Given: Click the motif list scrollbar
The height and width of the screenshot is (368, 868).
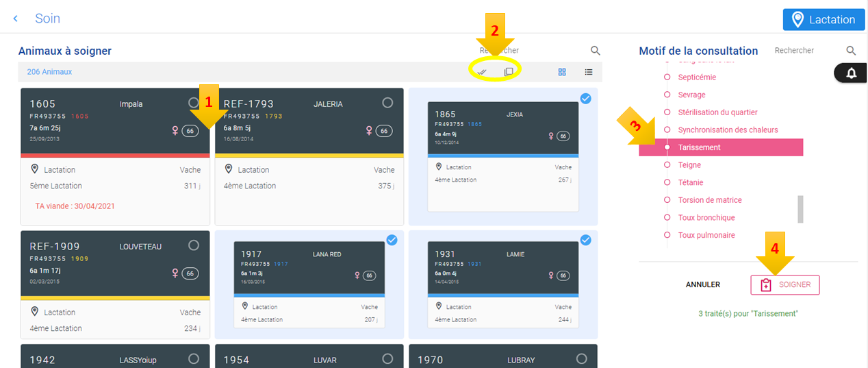Looking at the screenshot, I should (800, 209).
